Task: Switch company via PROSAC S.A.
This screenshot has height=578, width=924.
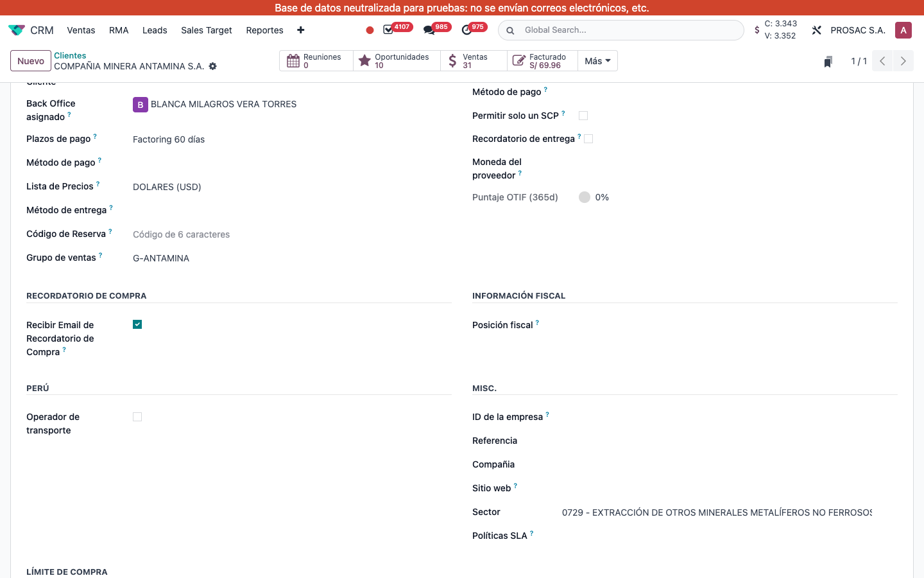Action: coord(858,30)
